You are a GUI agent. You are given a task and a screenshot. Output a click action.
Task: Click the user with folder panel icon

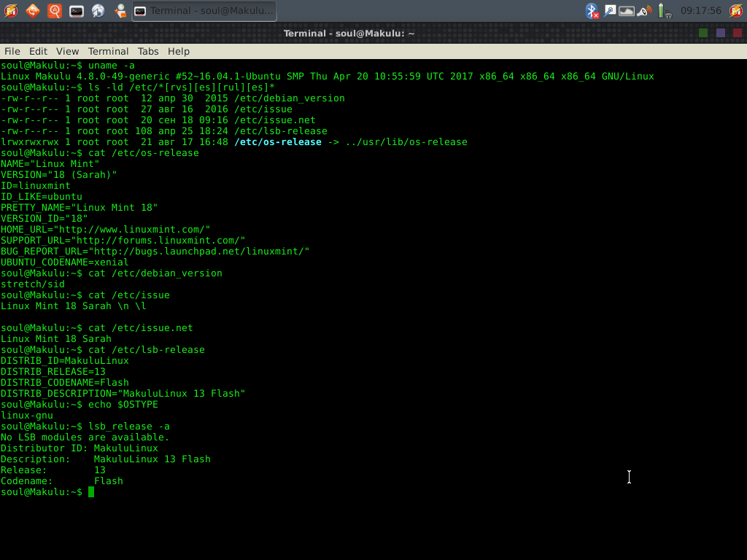120,10
